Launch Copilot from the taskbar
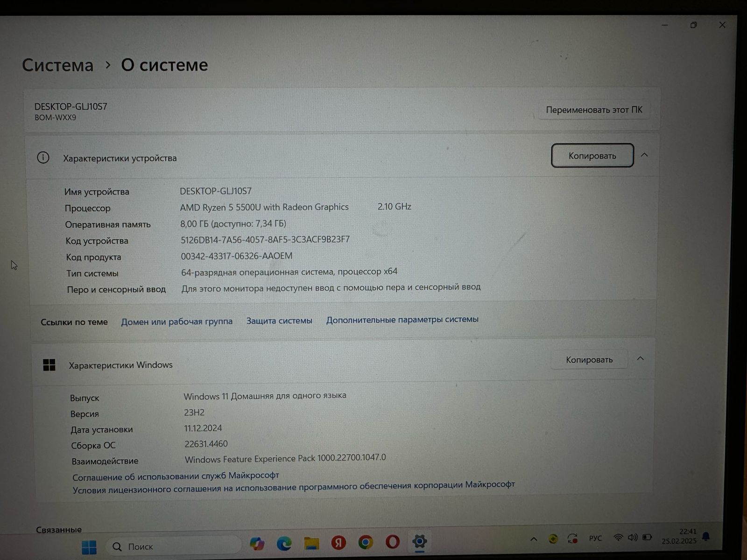 coord(257,544)
